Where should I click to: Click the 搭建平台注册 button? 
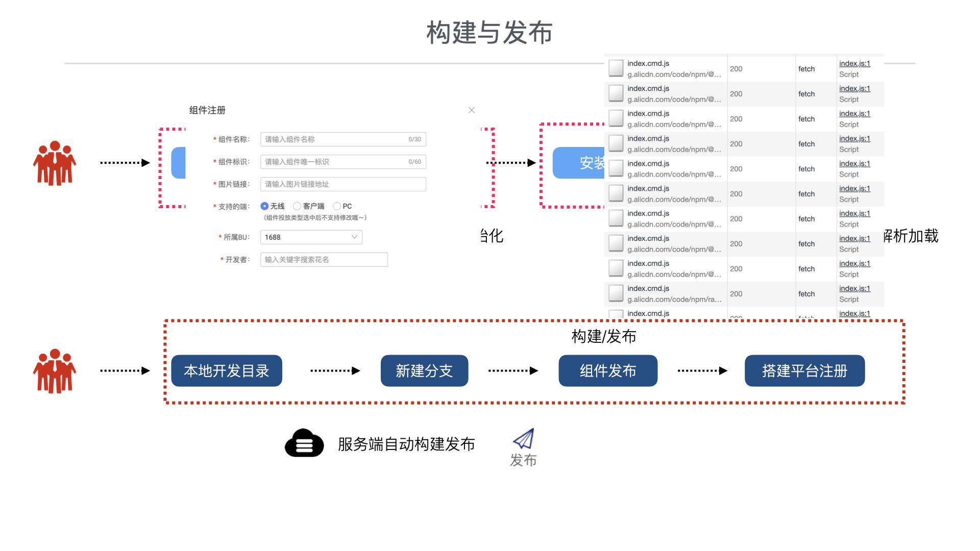804,371
